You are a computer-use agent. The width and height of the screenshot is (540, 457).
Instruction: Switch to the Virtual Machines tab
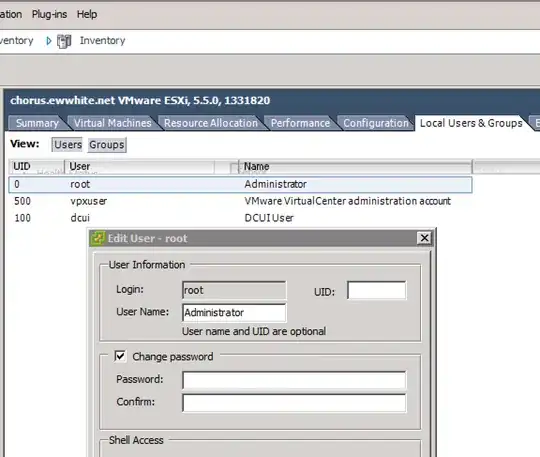pyautogui.click(x=112, y=123)
